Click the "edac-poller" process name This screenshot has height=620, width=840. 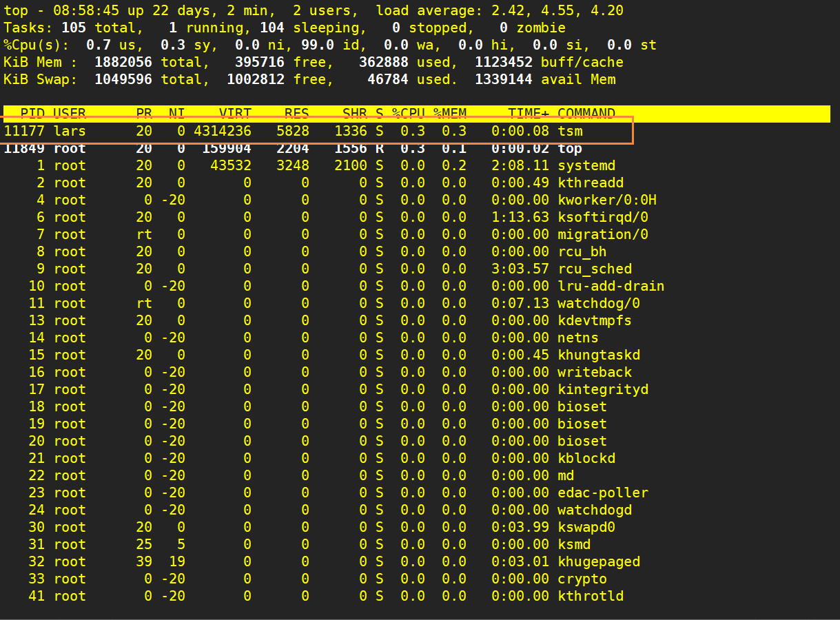pyautogui.click(x=603, y=493)
